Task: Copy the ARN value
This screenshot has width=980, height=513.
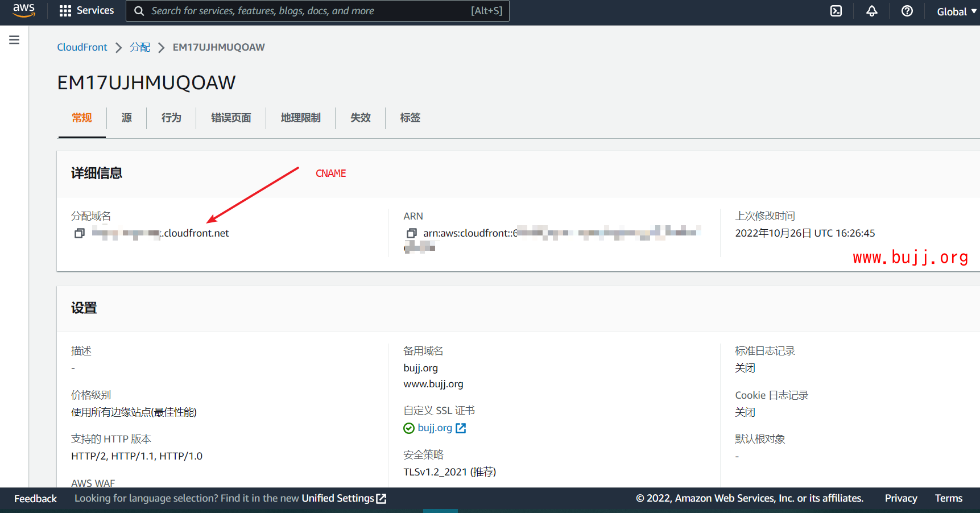Action: click(x=412, y=233)
